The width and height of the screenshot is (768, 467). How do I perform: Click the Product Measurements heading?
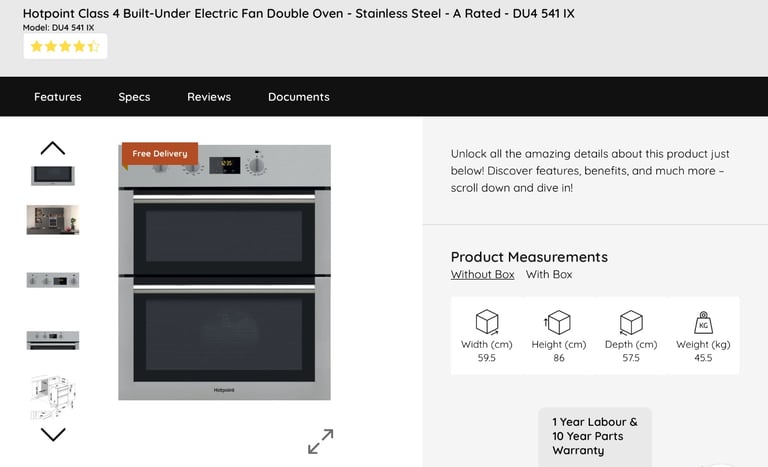tap(529, 257)
